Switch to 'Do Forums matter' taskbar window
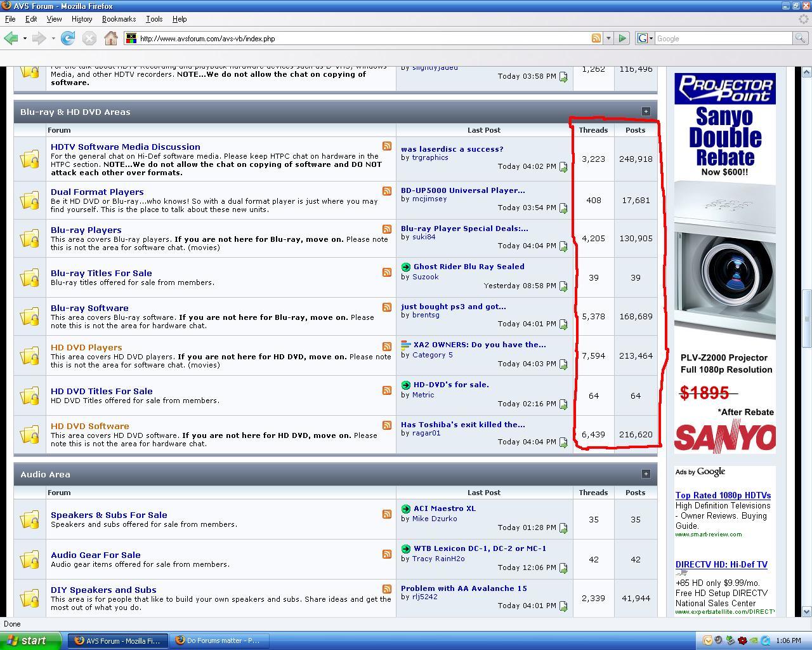The height and width of the screenshot is (650, 812). [x=219, y=640]
